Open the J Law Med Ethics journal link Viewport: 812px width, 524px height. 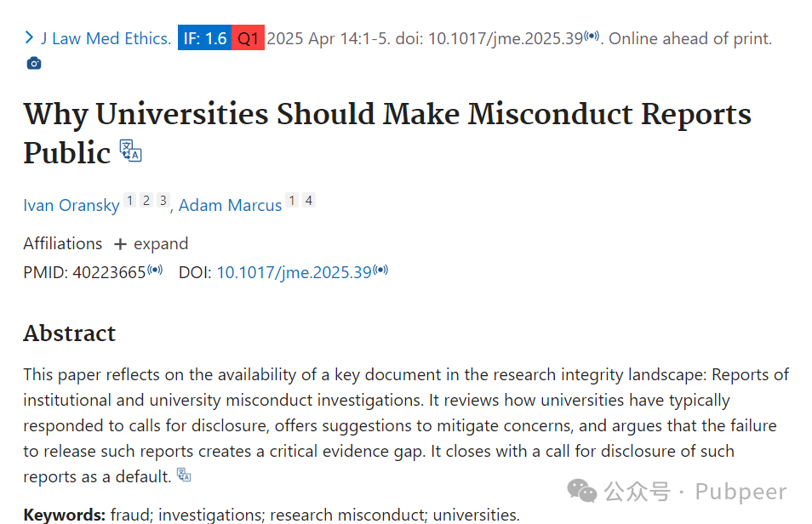coord(106,38)
